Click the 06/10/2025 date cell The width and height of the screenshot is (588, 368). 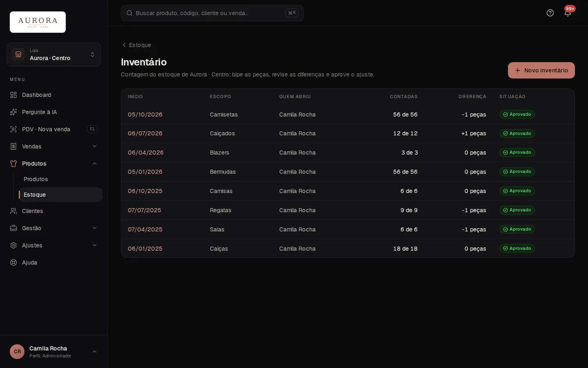[x=145, y=191]
